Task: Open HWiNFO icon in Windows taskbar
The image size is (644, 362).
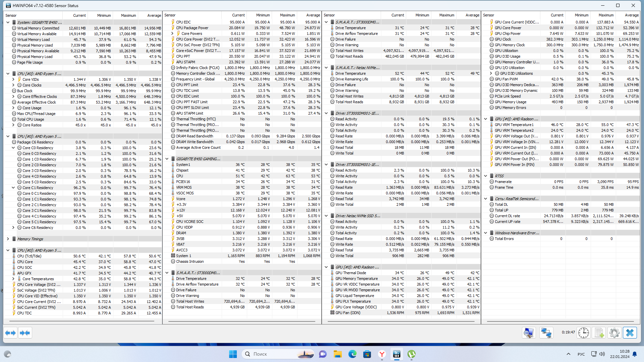Action: point(397,354)
